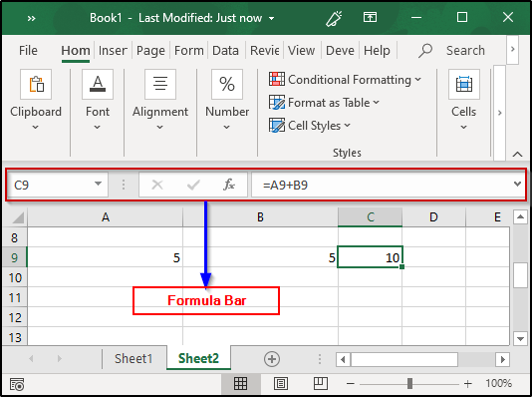Screen dimensions: 532x397
Task: Click the Cancel X in formula bar
Action: tap(157, 185)
